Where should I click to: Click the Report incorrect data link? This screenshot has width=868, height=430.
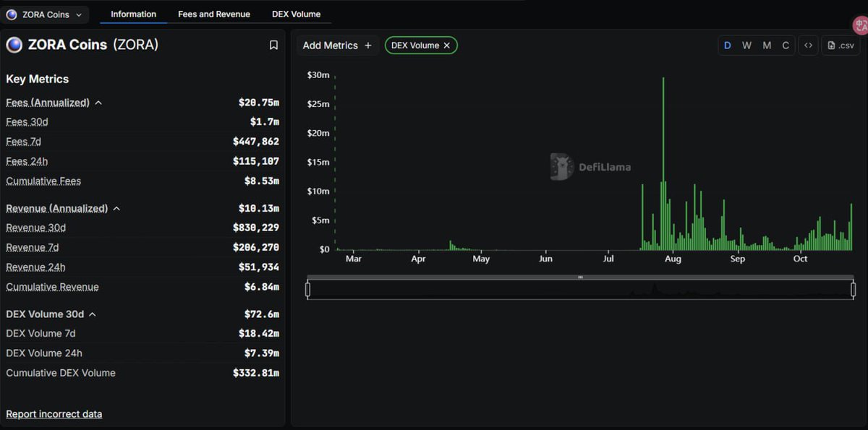[x=54, y=414]
